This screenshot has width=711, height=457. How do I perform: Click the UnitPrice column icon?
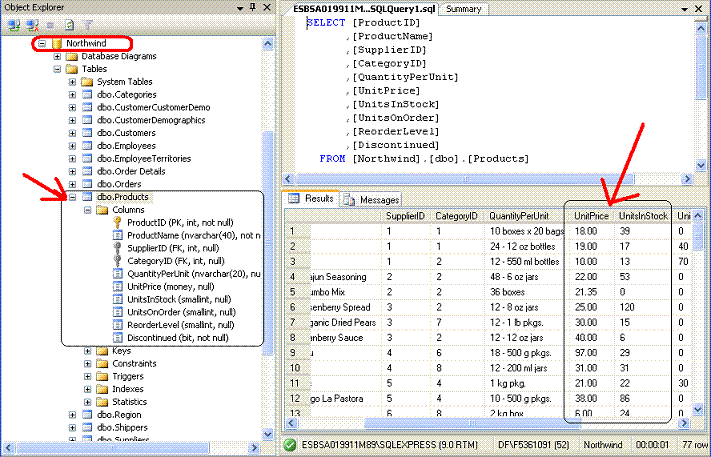tap(117, 287)
